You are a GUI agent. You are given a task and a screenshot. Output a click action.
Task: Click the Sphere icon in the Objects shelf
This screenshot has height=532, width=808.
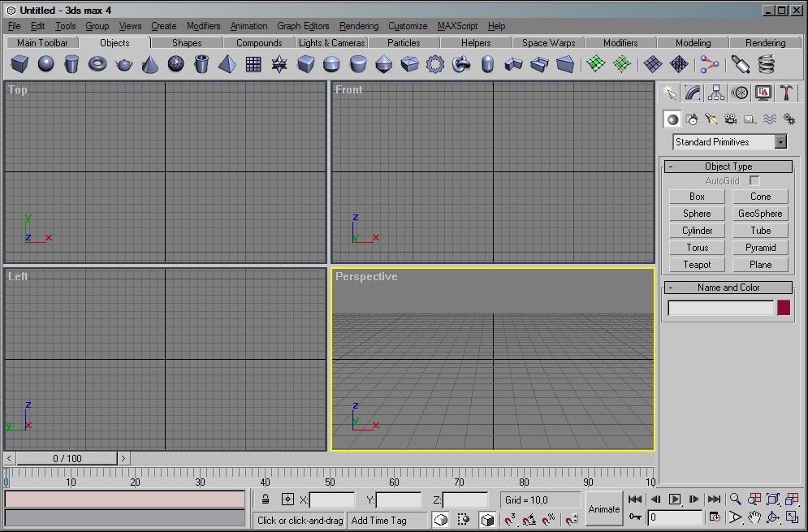(x=45, y=64)
